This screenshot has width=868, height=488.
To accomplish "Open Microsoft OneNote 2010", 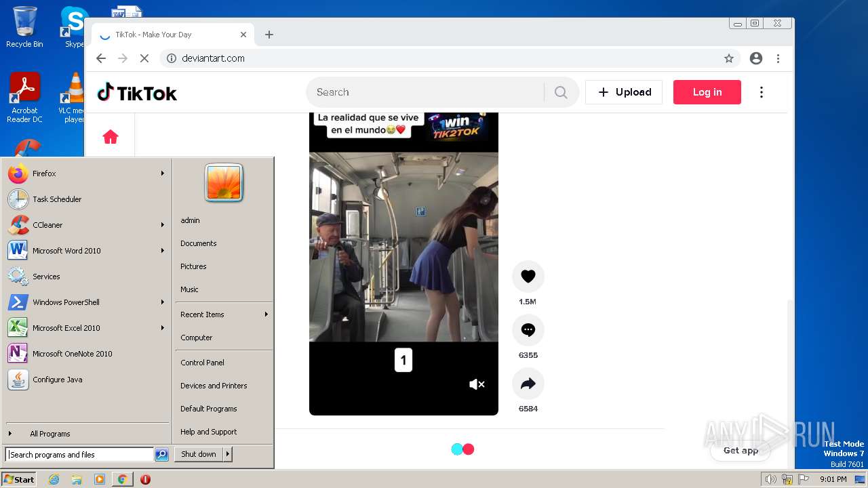I will pos(87,354).
